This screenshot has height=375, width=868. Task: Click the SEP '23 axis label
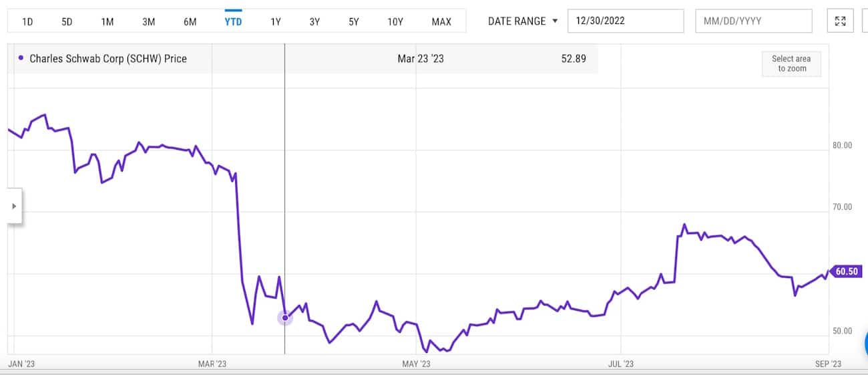(828, 364)
